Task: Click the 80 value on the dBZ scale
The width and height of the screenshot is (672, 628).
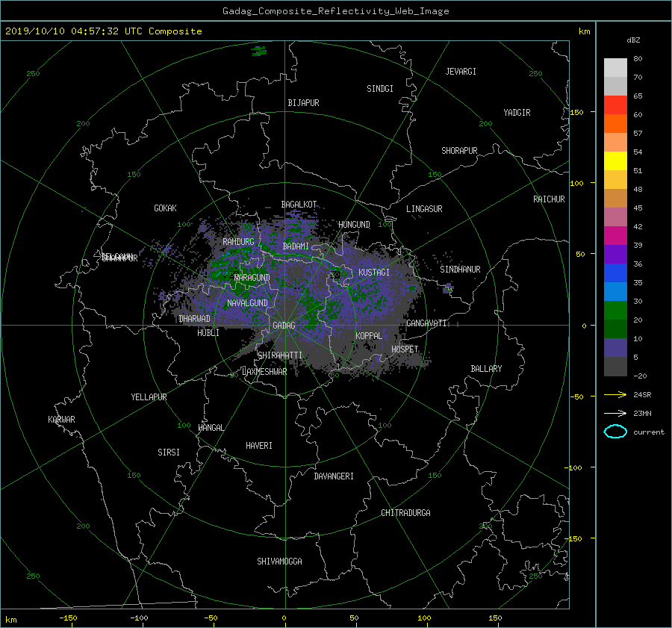Action: coord(638,59)
